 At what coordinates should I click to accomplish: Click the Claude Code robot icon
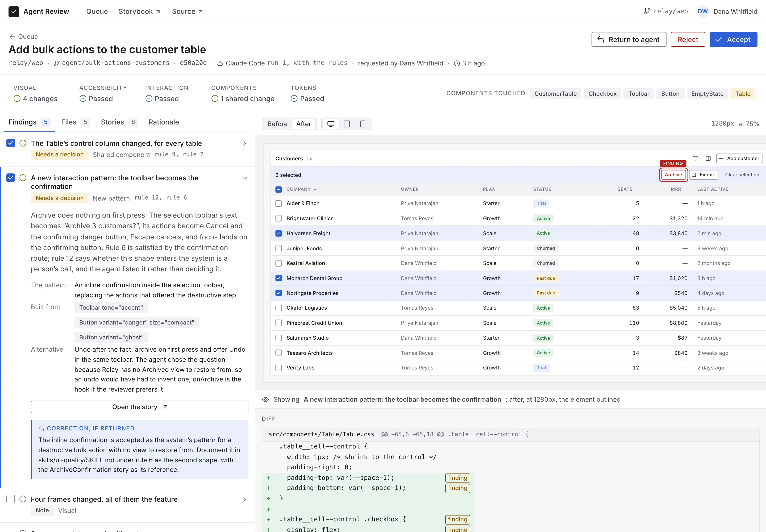[220, 63]
